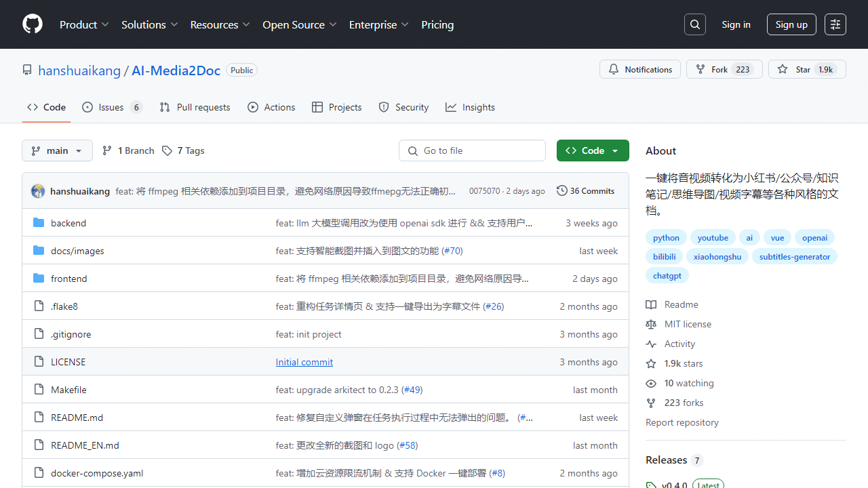
Task: Open the 0075070 commit hash link
Action: click(484, 191)
